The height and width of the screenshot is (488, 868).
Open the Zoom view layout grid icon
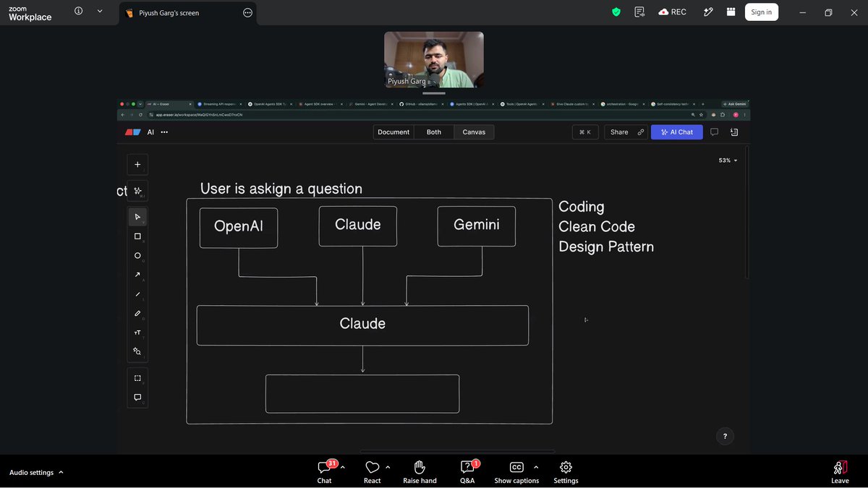[731, 12]
